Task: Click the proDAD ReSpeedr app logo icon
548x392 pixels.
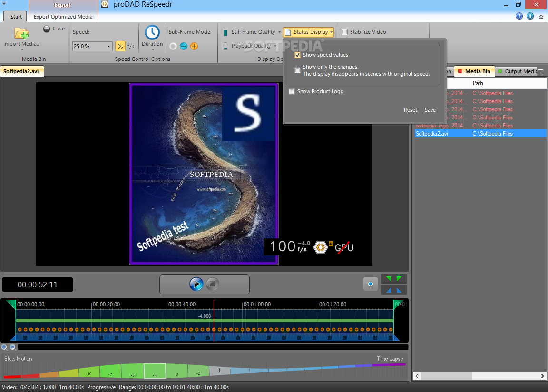Action: coord(105,4)
